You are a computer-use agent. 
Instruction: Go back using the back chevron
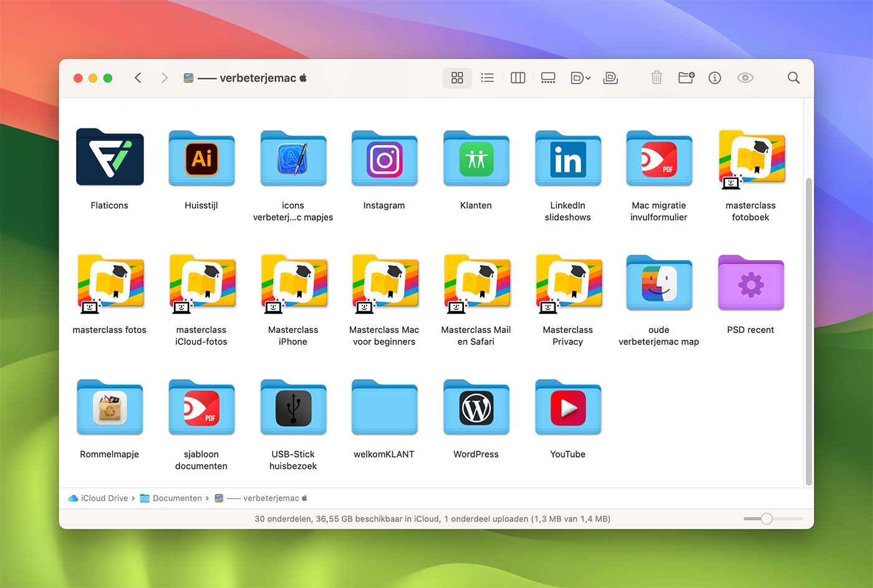(x=138, y=77)
